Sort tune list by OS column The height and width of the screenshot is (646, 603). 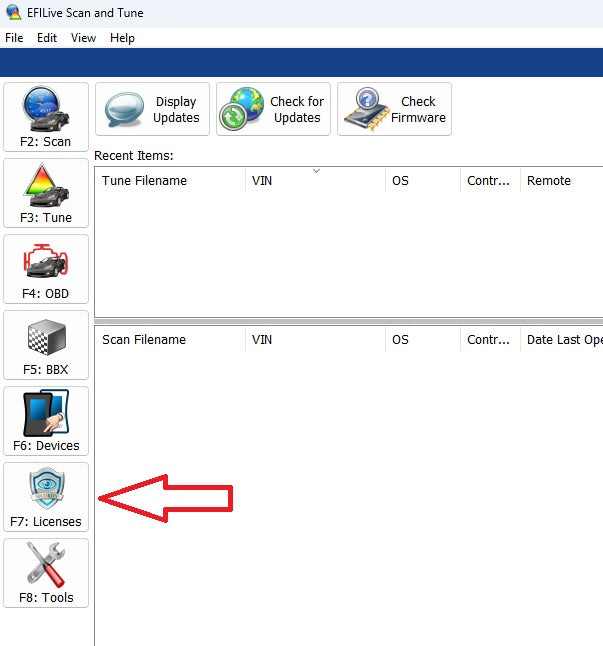tap(423, 180)
